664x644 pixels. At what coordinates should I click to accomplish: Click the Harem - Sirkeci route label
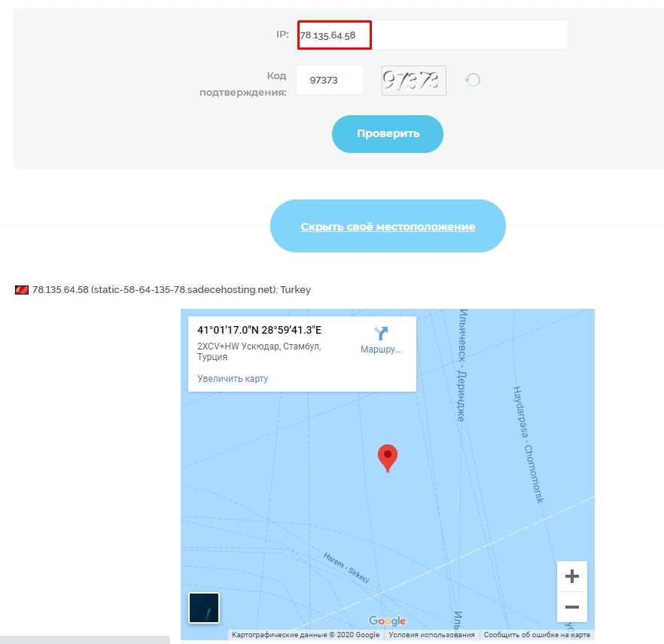[x=346, y=568]
